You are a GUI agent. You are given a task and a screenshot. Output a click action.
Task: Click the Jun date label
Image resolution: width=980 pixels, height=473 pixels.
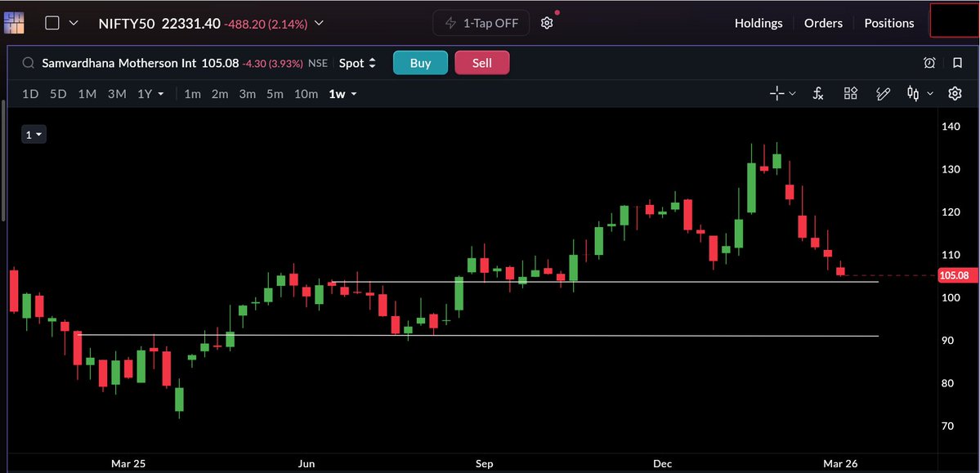[x=307, y=464]
